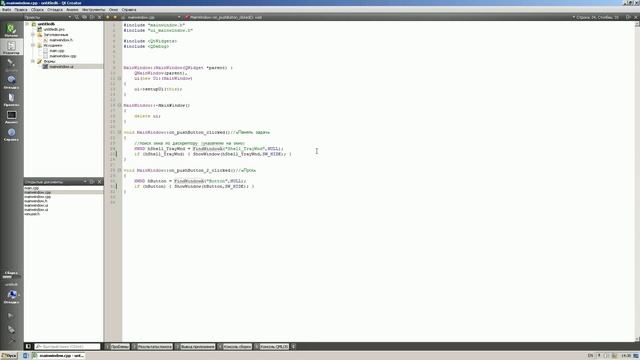Select main.cpp under Исходники in tree
Viewport: 640px width, 360px height.
(x=56, y=51)
